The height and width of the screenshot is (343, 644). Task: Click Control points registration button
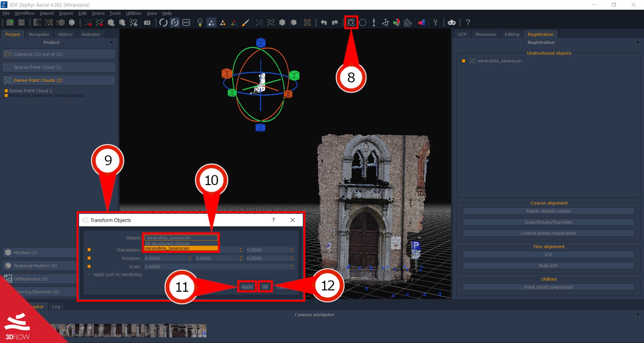click(x=548, y=233)
